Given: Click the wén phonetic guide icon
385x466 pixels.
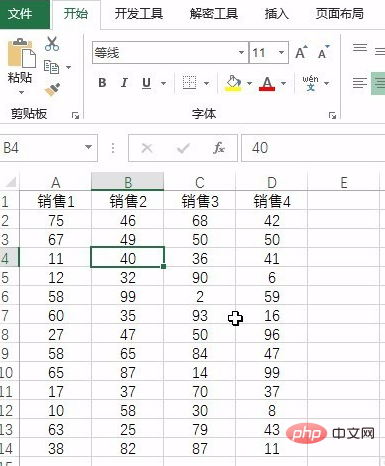Looking at the screenshot, I should (x=310, y=83).
